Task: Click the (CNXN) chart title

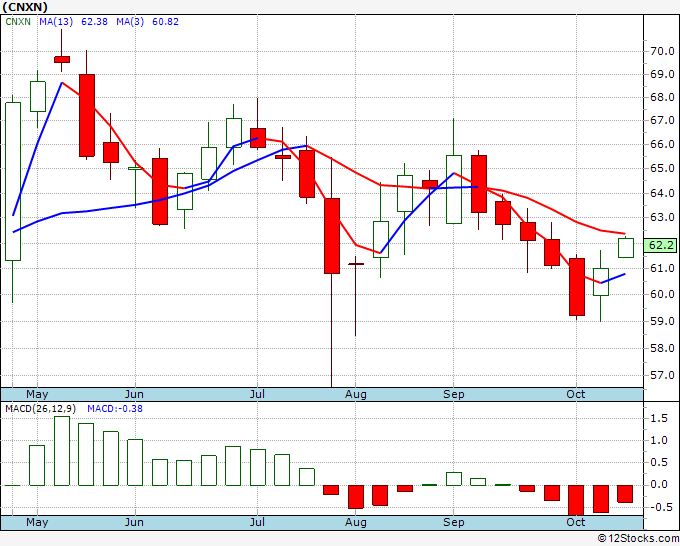Action: tap(25, 7)
